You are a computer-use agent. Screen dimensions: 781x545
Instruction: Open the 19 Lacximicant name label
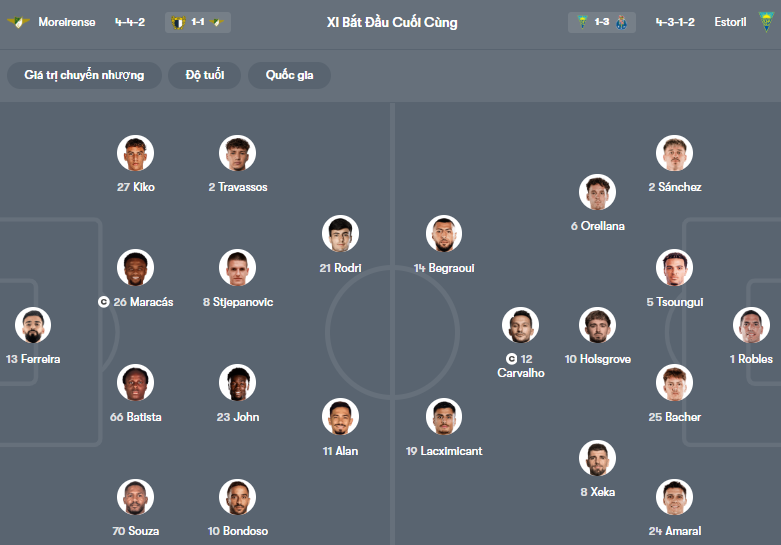tap(444, 451)
